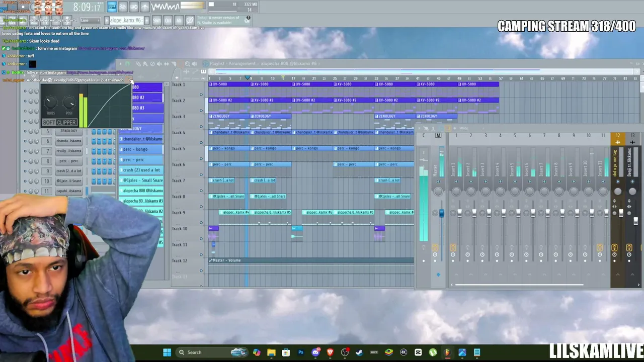Click the Insert 1 volume fader
The height and width of the screenshot is (362, 644).
click(x=459, y=213)
